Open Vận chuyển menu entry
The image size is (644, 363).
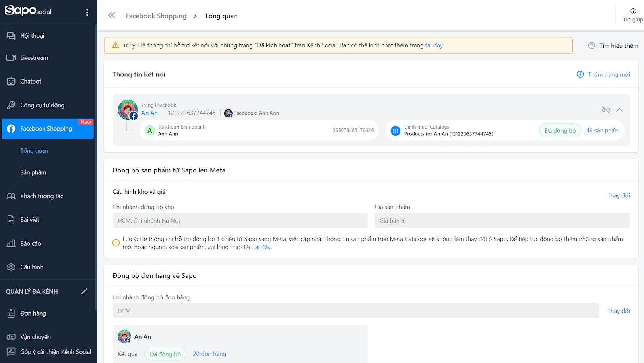(x=35, y=337)
